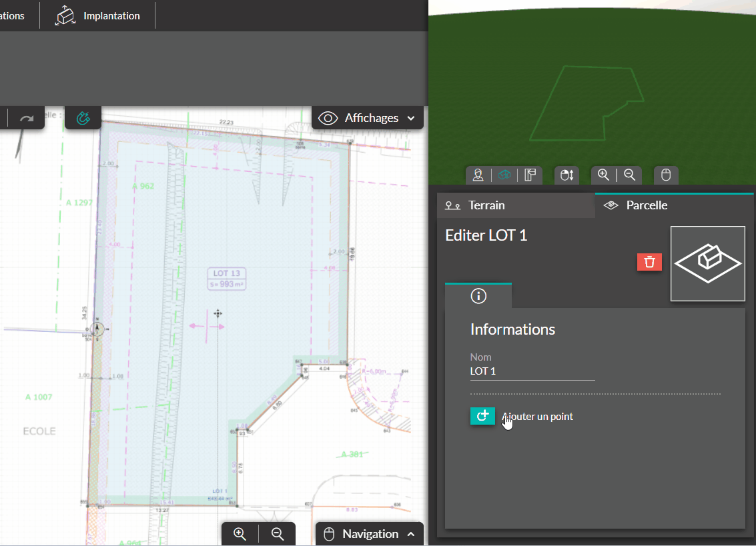Click the Nom field containing LOT 1
Viewport: 756px width, 546px height.
point(532,371)
